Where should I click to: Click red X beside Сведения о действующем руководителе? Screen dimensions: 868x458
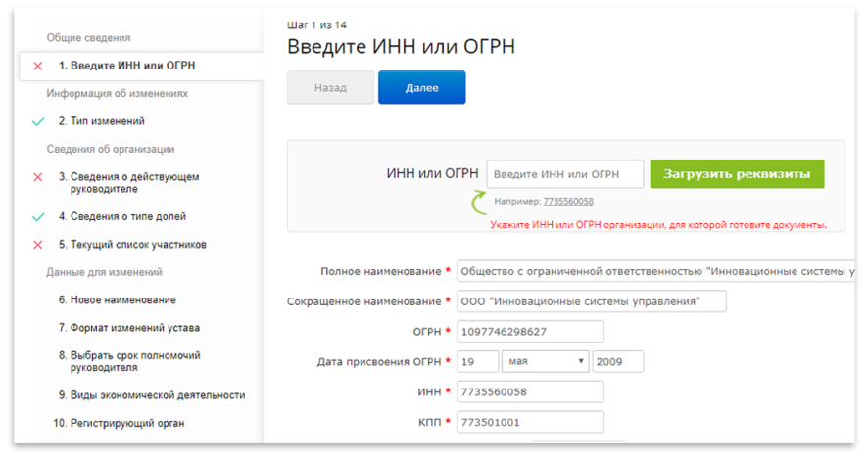[38, 177]
